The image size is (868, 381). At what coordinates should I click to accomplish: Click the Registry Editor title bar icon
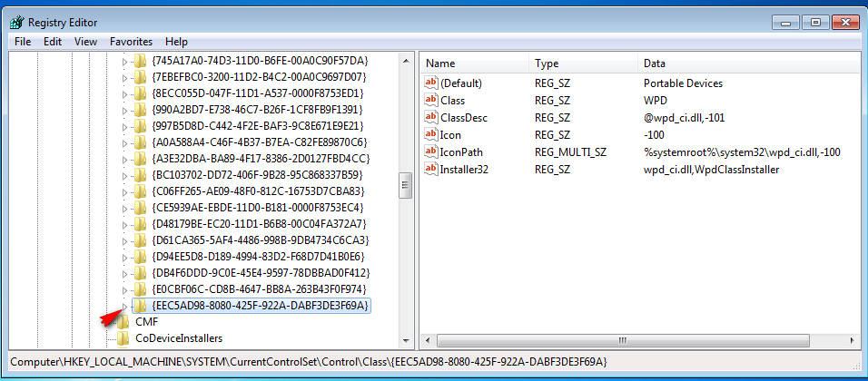click(x=17, y=22)
